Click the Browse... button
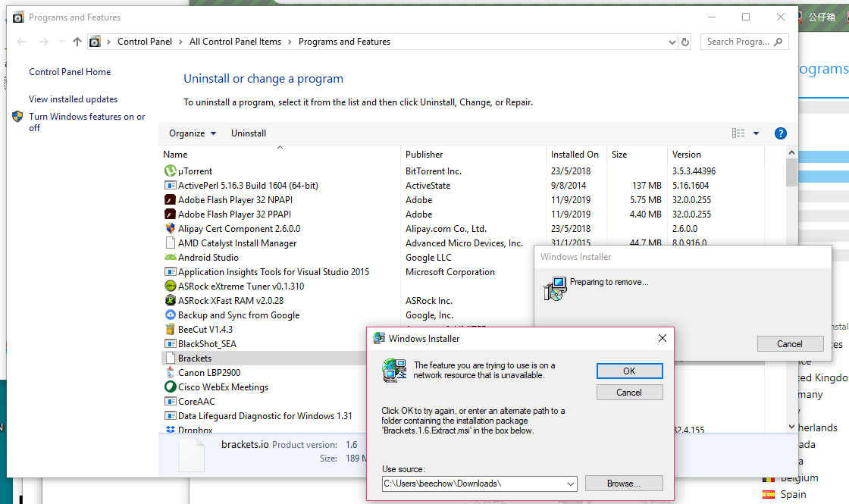 point(624,484)
